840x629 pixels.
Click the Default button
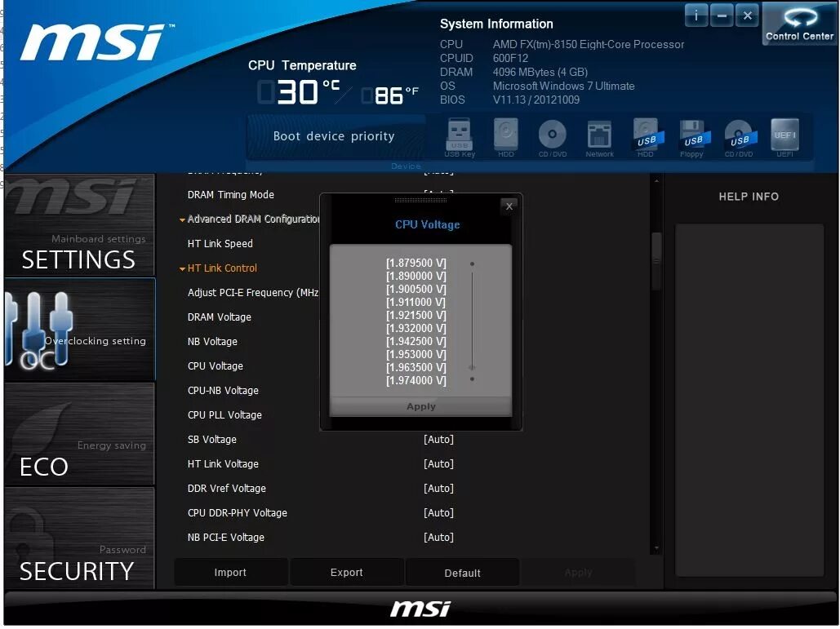coord(462,573)
